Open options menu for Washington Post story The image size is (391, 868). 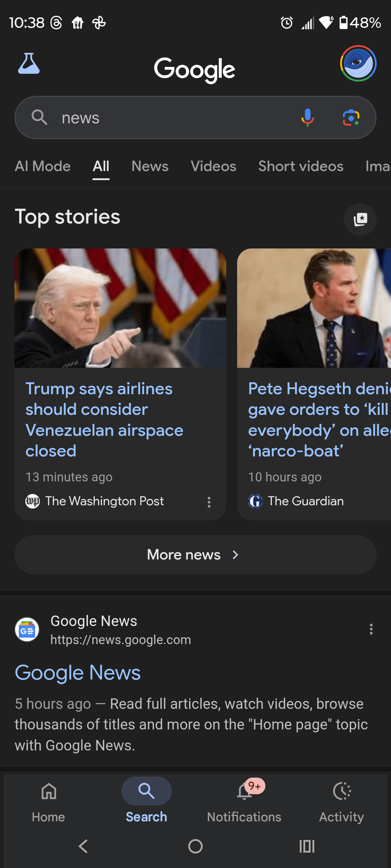click(x=209, y=502)
